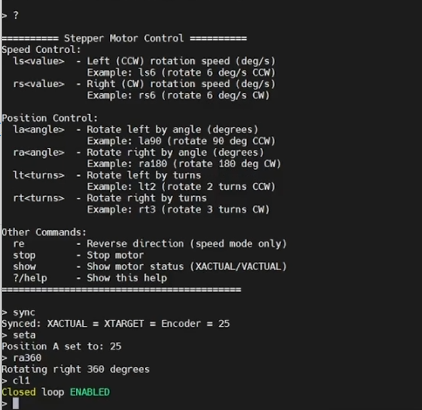Click 'Show motor status (XACTUAL/VACTUAL)' description
Viewport: 422px width, 410px height.
pos(187,267)
